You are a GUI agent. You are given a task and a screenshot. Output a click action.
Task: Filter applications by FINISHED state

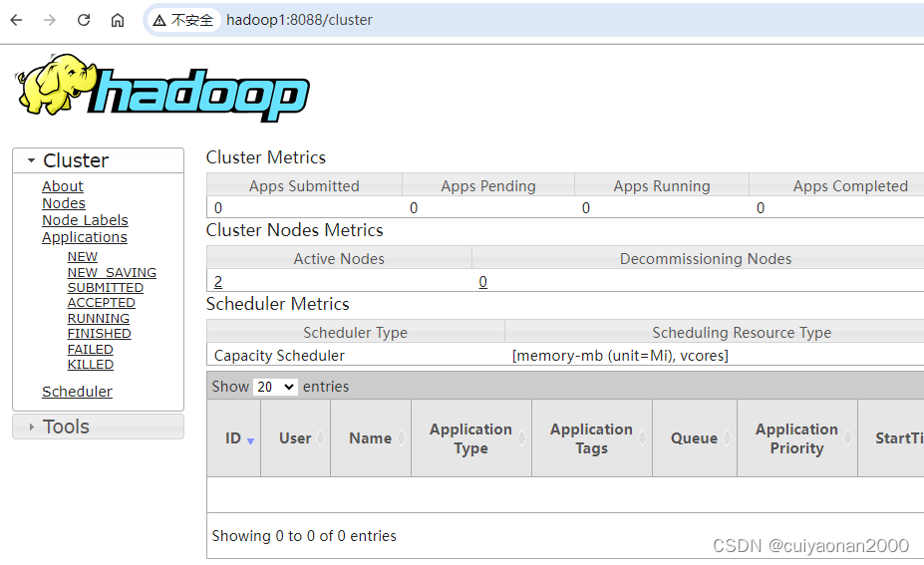tap(99, 334)
